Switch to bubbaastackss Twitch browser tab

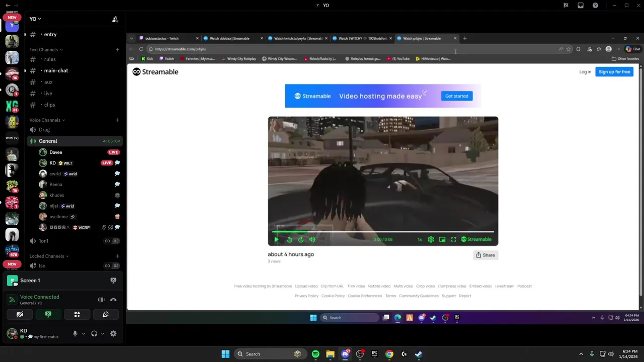click(x=169, y=38)
